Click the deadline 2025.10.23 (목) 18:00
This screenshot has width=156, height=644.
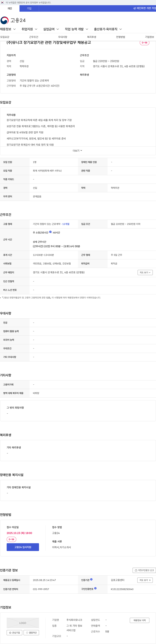coord(19,533)
